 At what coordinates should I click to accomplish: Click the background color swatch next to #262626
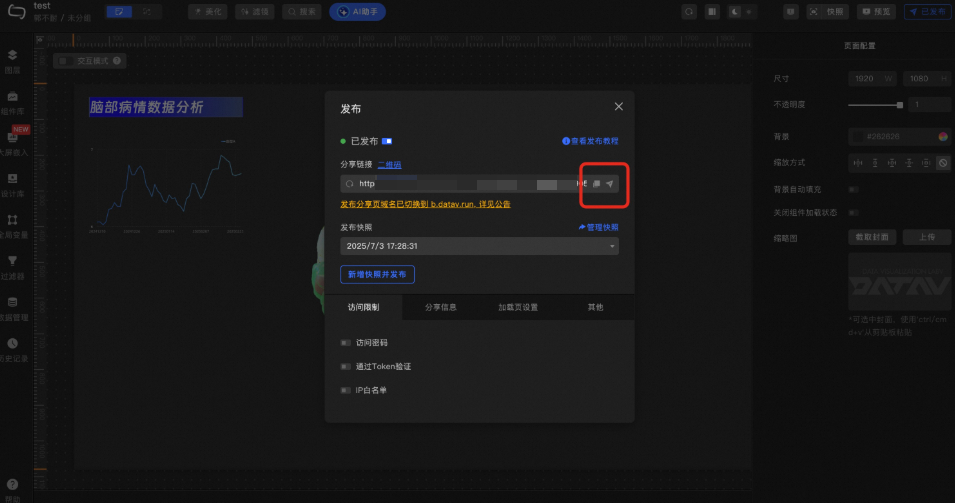[858, 136]
